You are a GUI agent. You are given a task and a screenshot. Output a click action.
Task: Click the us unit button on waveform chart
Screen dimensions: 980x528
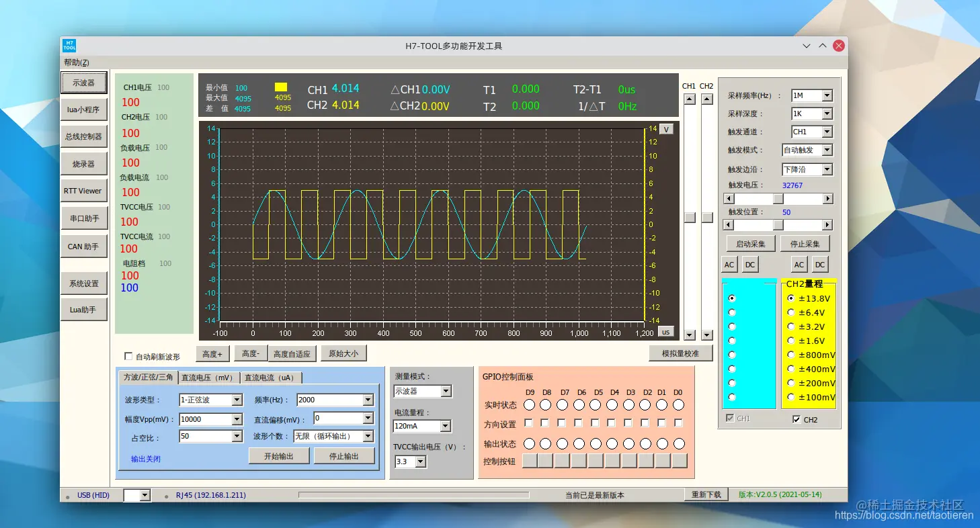pos(665,332)
